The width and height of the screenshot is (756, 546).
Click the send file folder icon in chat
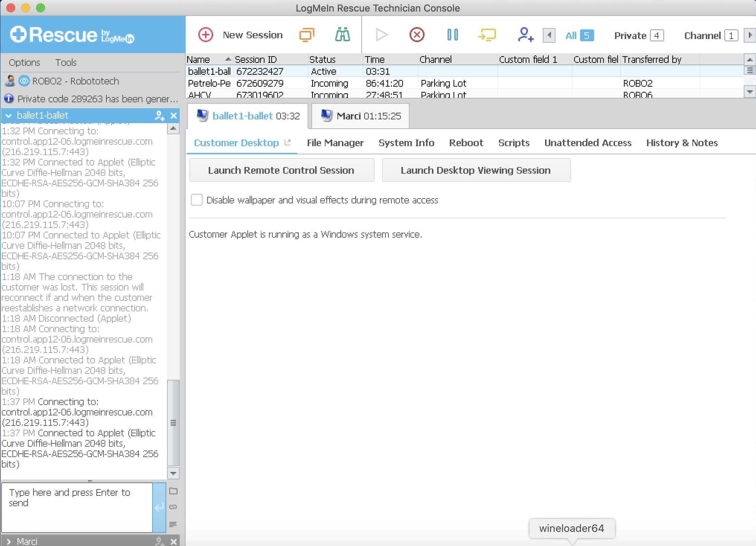coord(173,491)
